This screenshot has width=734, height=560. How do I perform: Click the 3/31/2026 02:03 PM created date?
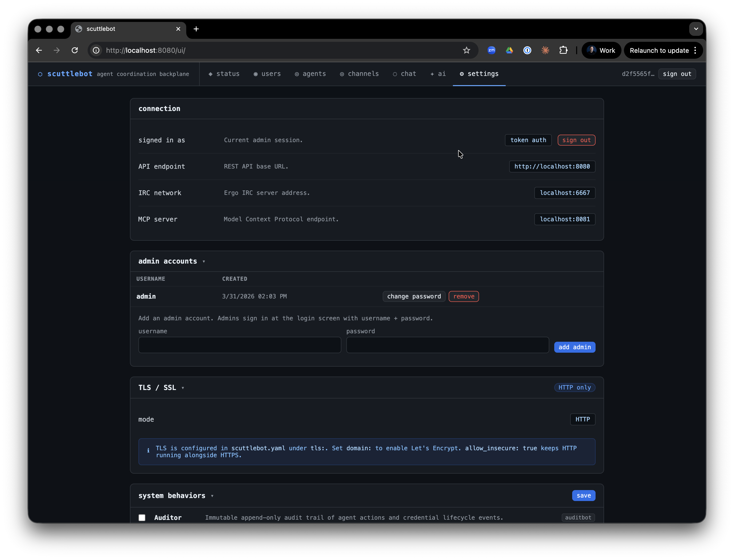pyautogui.click(x=254, y=296)
